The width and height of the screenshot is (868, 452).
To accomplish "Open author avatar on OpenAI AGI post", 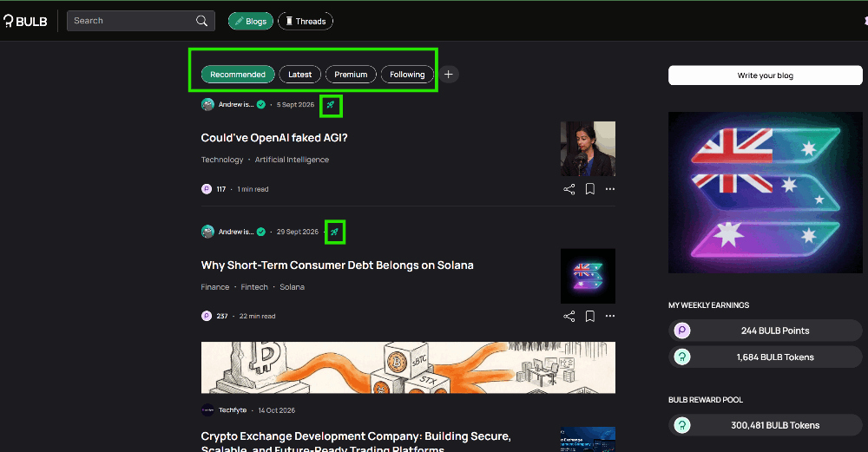I will coord(207,105).
